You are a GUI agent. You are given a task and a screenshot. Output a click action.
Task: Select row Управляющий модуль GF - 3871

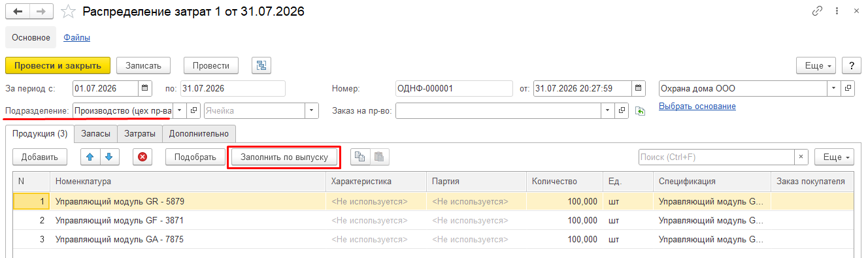point(434,220)
